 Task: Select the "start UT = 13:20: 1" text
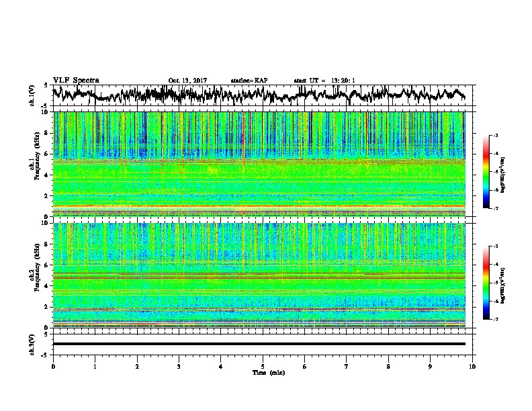324,81
